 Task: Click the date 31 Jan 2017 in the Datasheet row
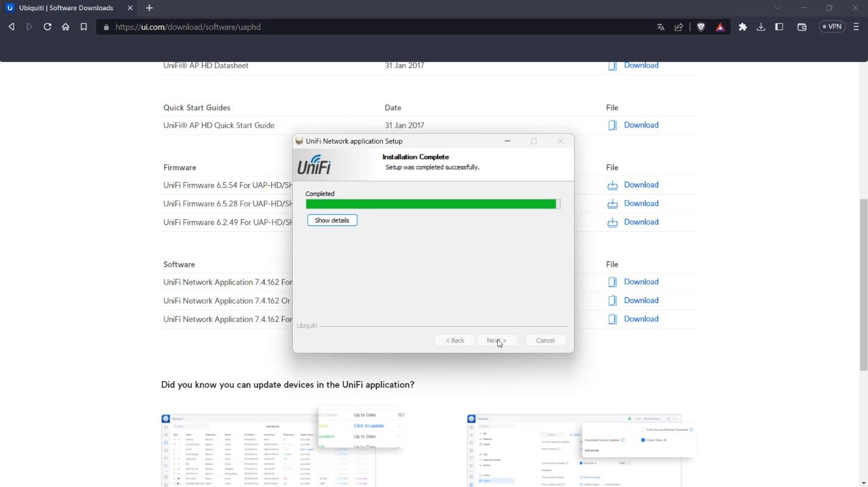point(404,65)
